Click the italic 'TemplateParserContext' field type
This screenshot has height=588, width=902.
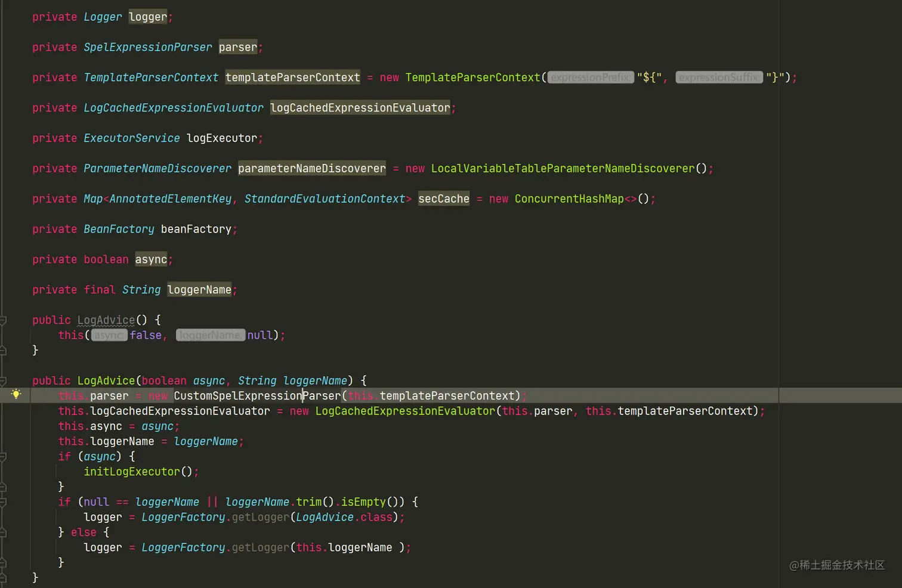coord(151,78)
